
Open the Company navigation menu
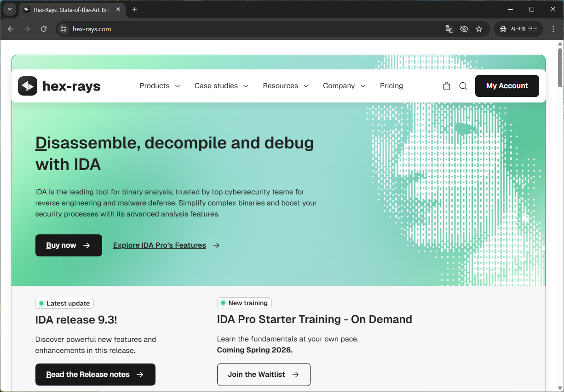(344, 86)
